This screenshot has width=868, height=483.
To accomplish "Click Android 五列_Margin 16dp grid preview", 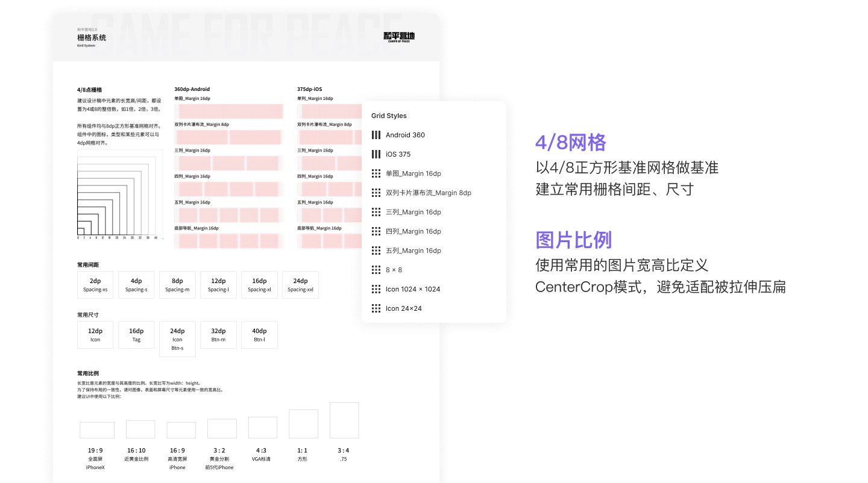I will pos(228,214).
